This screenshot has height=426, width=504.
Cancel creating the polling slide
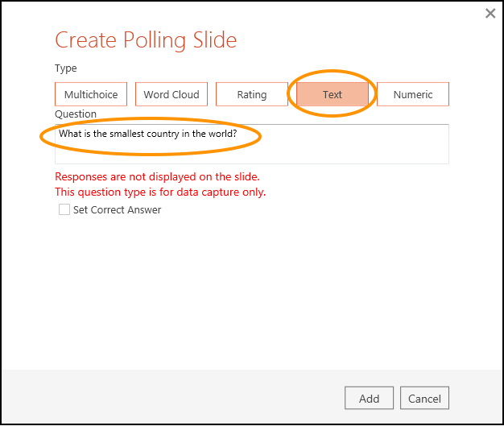(424, 398)
